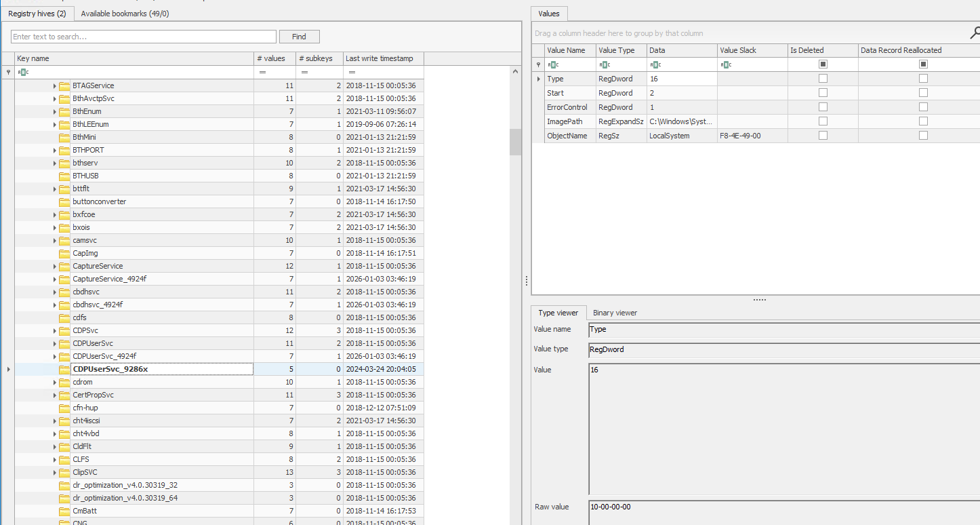
Task: Click the CDPUserSvc_9286x folder icon
Action: coord(65,369)
